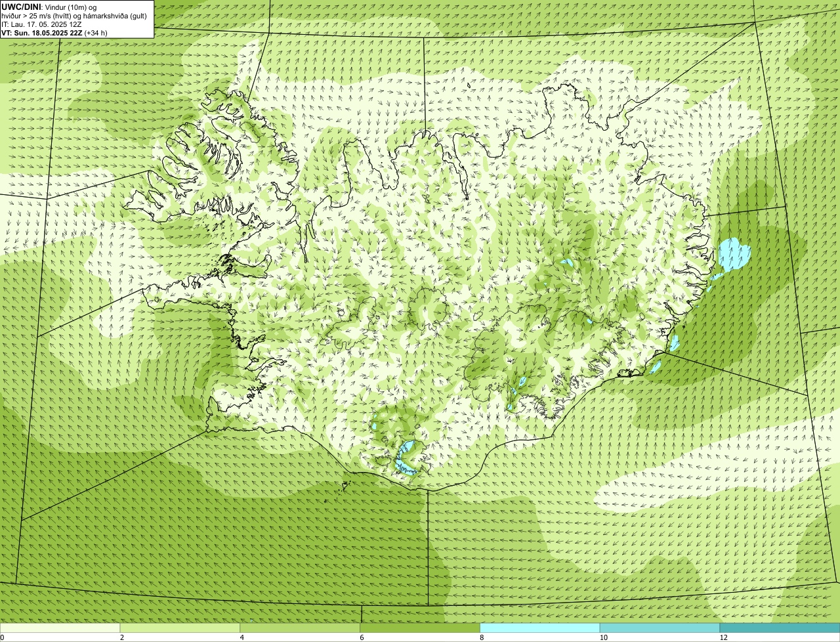Click the pale yellow 0–2 legend segment
Image resolution: width=840 pixels, height=642 pixels.
tap(60, 628)
